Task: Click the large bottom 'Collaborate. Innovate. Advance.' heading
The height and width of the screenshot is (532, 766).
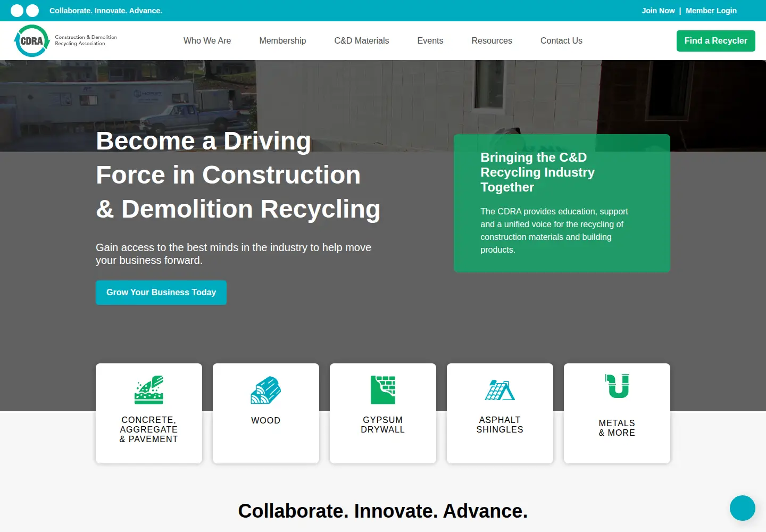Action: [383, 511]
